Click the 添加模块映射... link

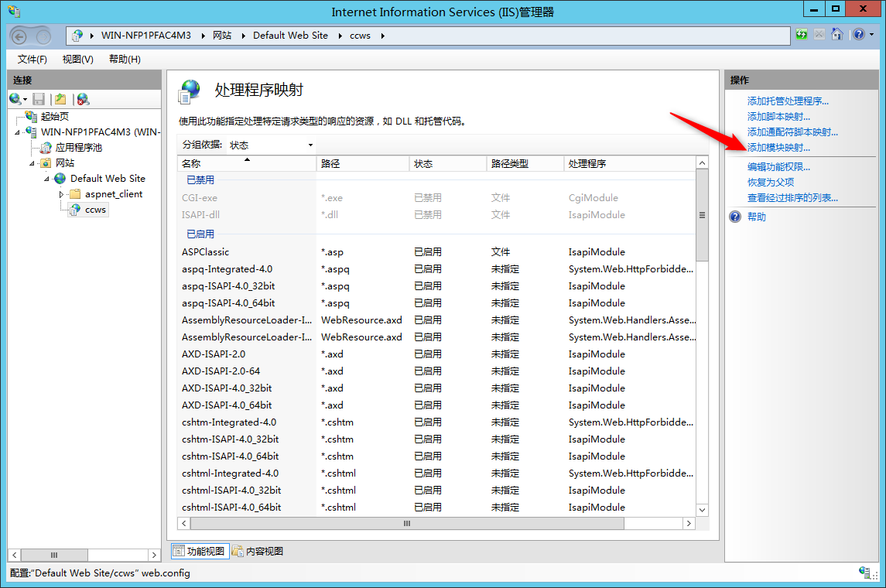[778, 148]
